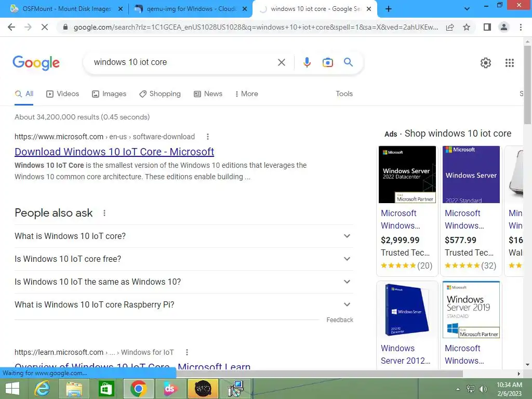Expand 'What is Windows 10 IoT core?'
This screenshot has width=532, height=399.
coord(184,236)
